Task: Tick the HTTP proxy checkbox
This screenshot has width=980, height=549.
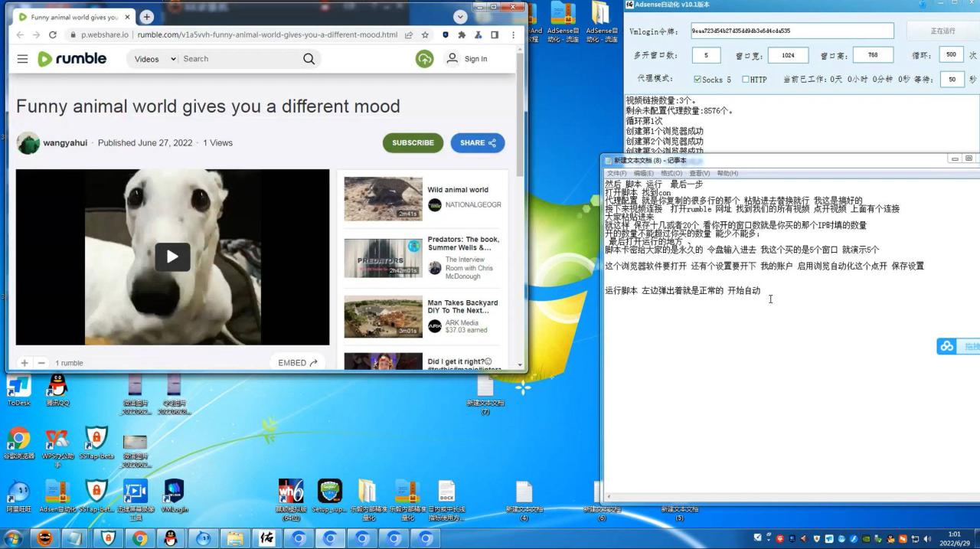Action: tap(746, 80)
